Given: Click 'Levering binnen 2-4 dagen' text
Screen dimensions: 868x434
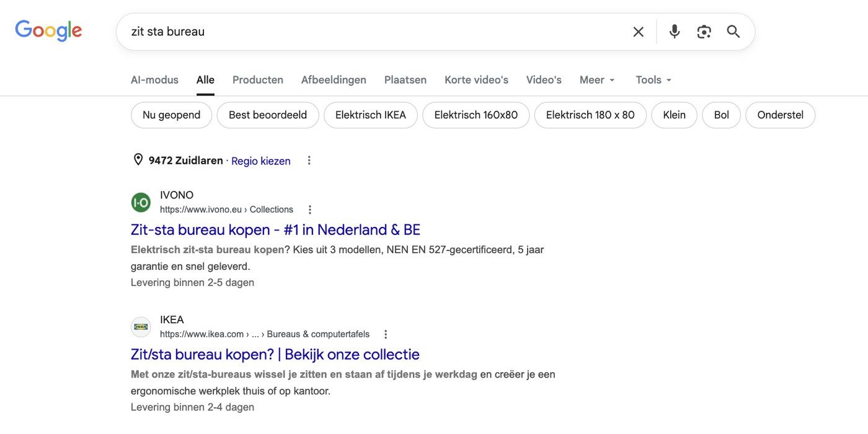Looking at the screenshot, I should pos(192,407).
